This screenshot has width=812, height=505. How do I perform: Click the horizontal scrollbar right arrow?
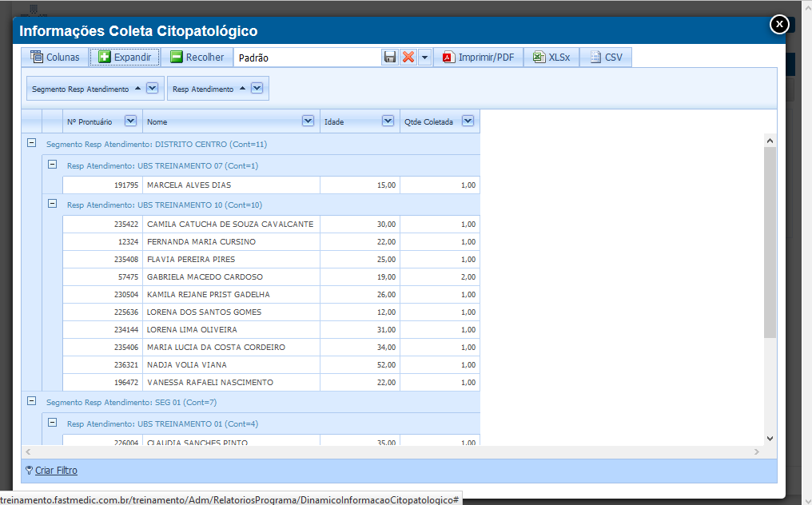(x=757, y=451)
